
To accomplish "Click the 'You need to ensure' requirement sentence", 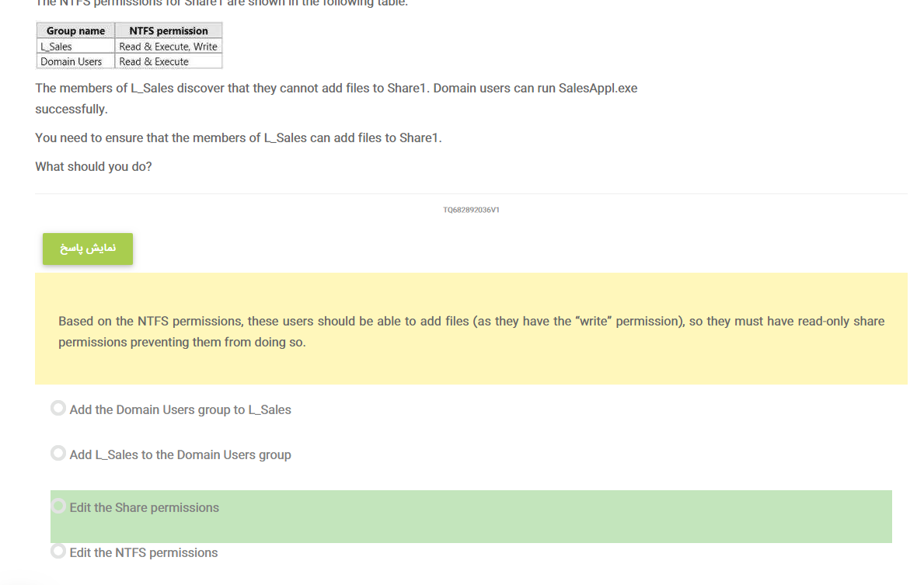I will [238, 138].
